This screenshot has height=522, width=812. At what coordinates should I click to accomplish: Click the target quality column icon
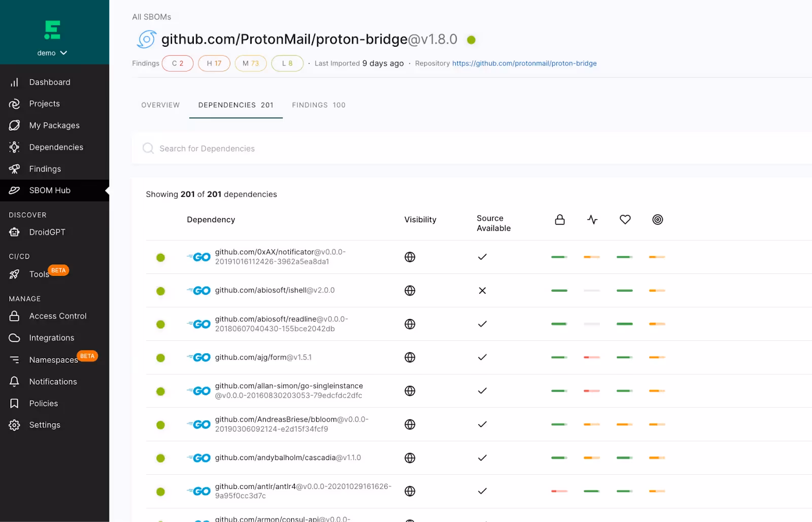pos(658,220)
